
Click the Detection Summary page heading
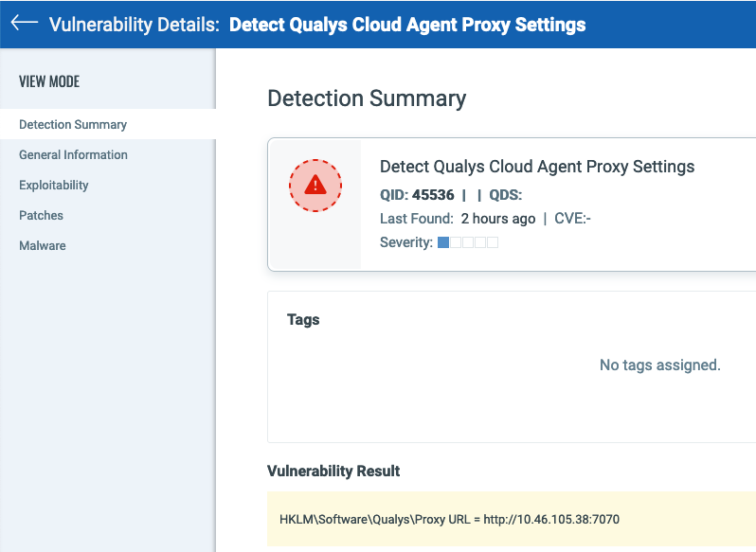367,98
